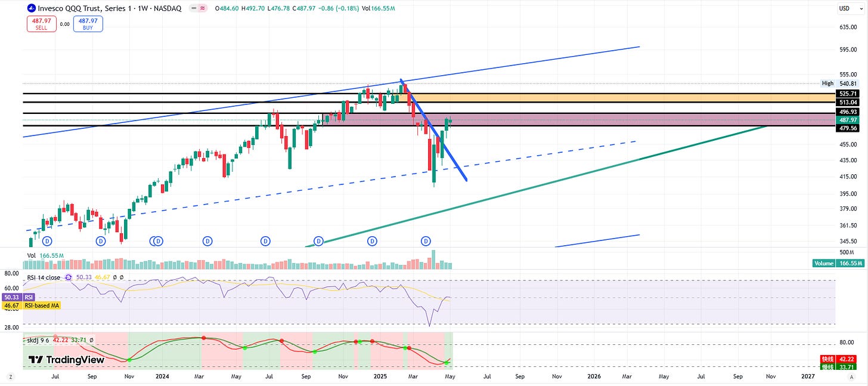Click the 2024 label on time axis
Screen dimensions: 868x386
[x=163, y=376]
